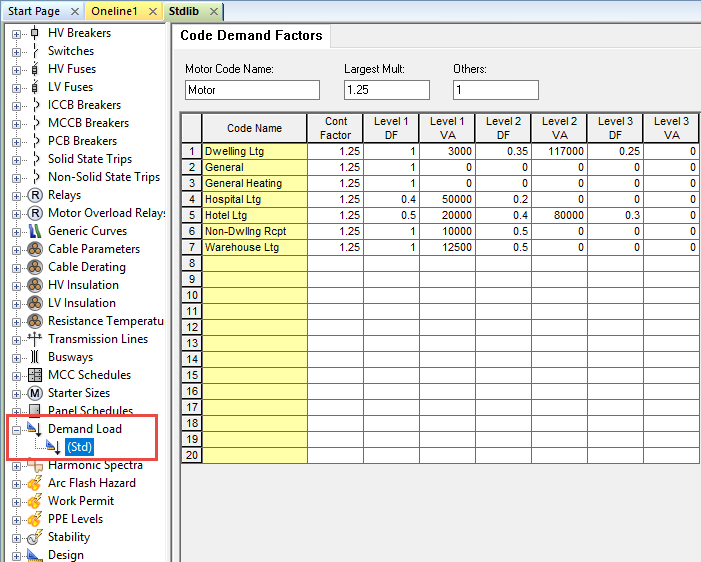Click the Starter Sizes motor icon

point(35,393)
